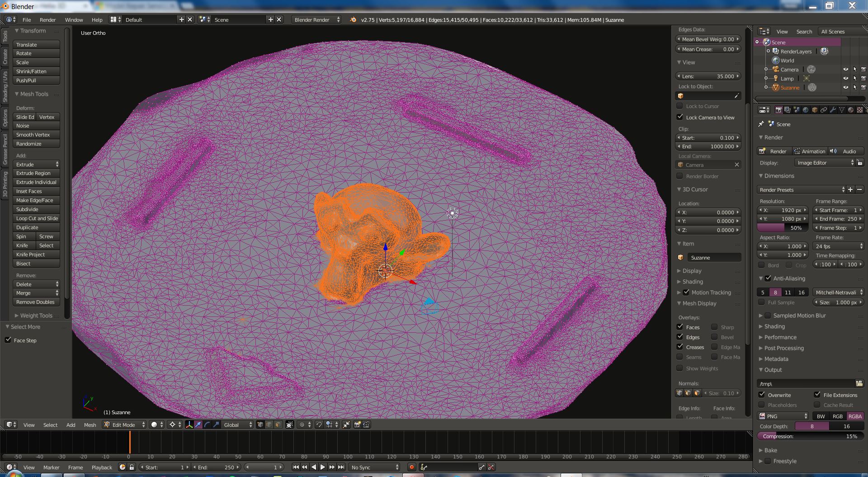This screenshot has height=477, width=868.
Task: Open the Texture checker properties icon
Action: (860, 110)
